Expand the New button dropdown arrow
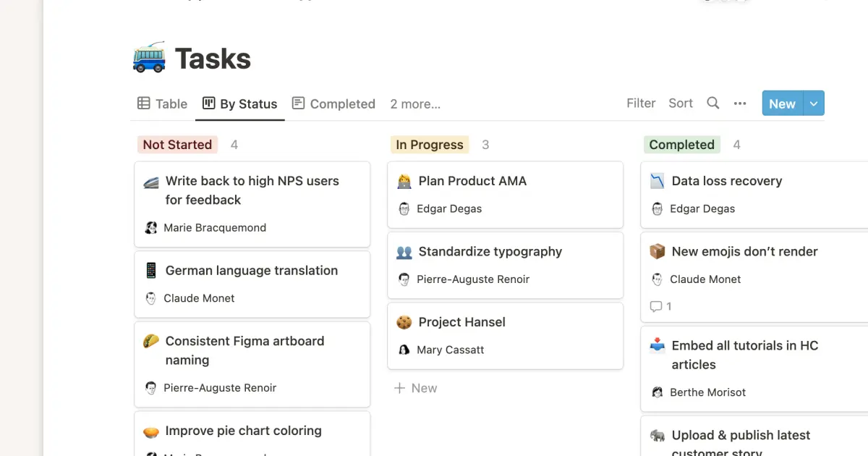The width and height of the screenshot is (868, 456). point(814,104)
